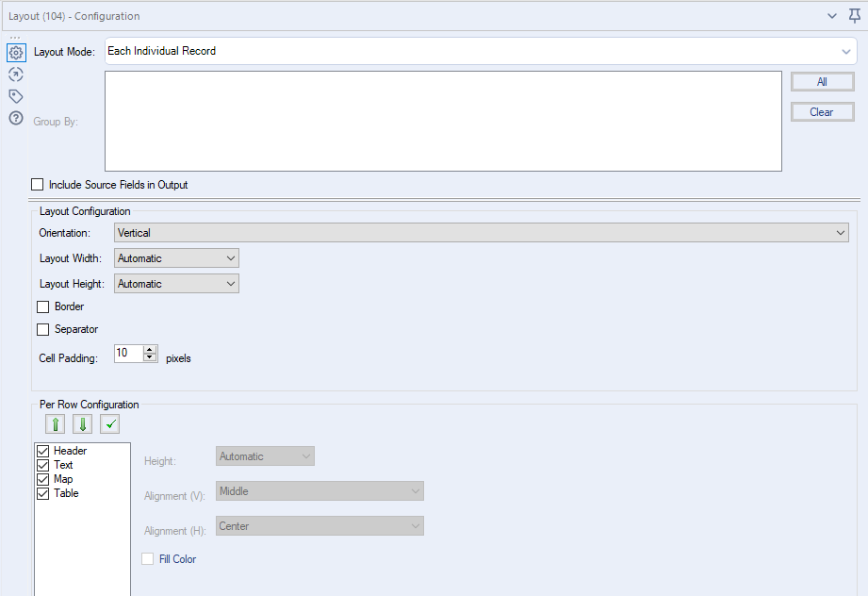Open the Navigation icon in the sidebar
This screenshot has width=868, height=596.
point(15,74)
